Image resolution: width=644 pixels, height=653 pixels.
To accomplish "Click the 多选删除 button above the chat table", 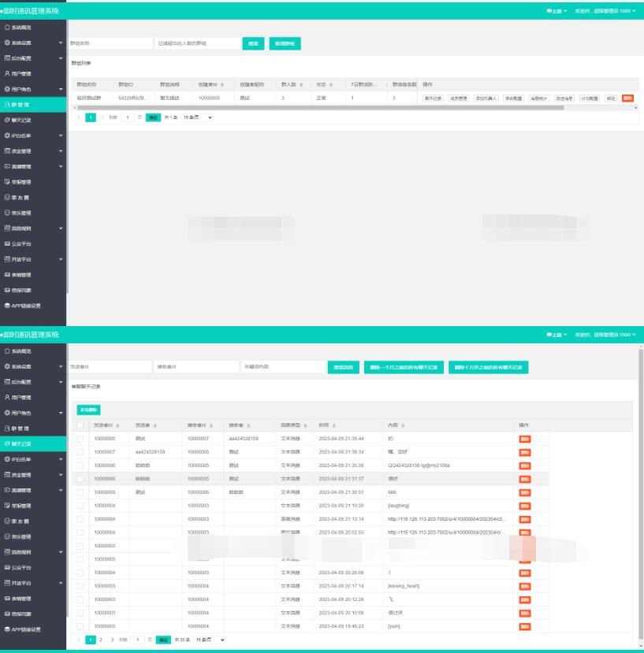I will coord(89,410).
